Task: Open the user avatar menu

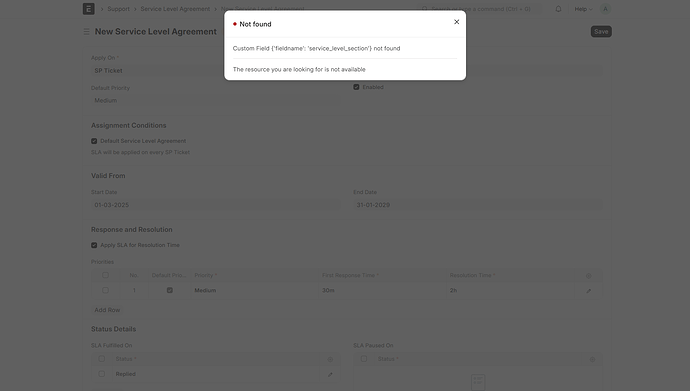Action: pos(605,9)
